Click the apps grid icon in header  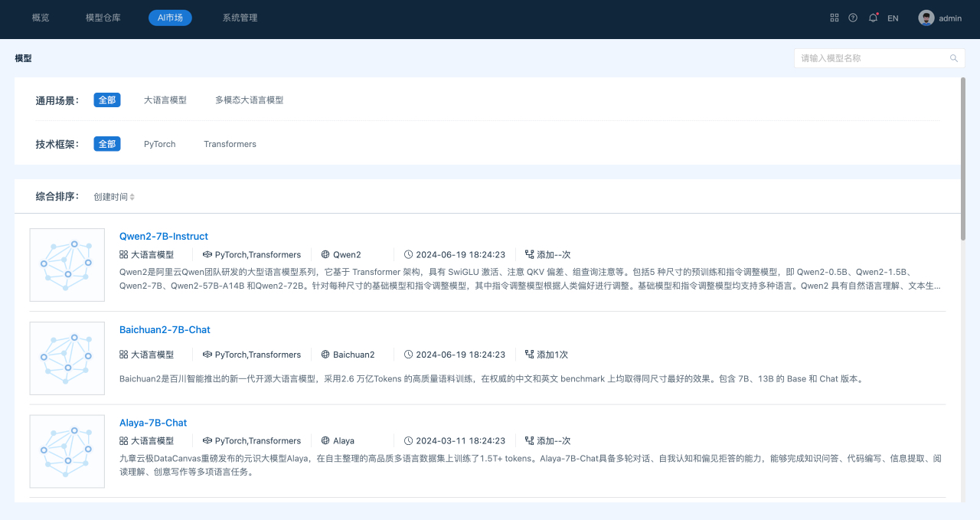835,18
